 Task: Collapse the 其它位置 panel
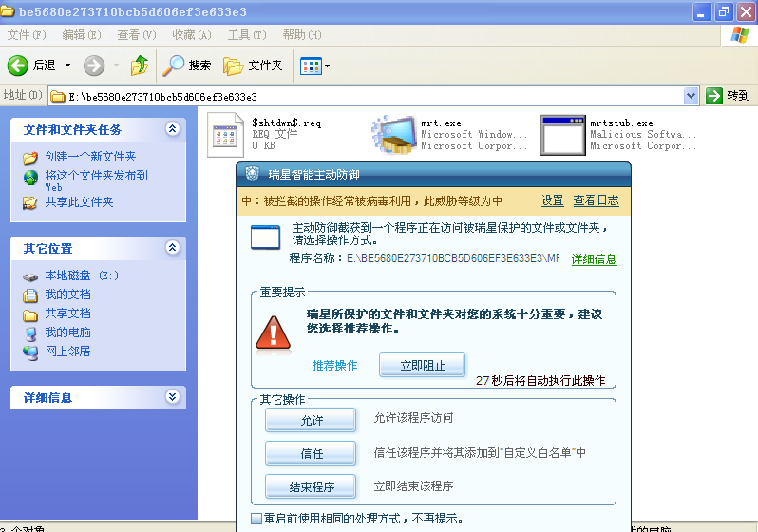173,248
